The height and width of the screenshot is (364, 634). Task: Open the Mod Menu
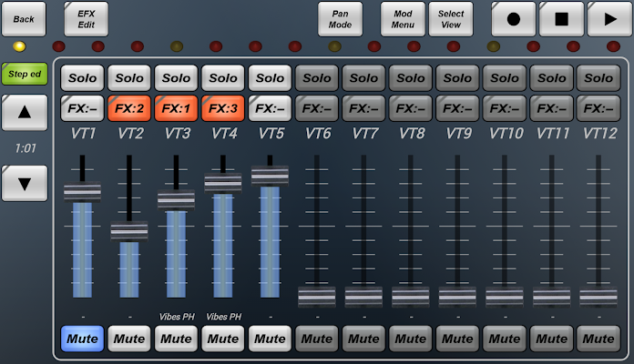pyautogui.click(x=403, y=19)
